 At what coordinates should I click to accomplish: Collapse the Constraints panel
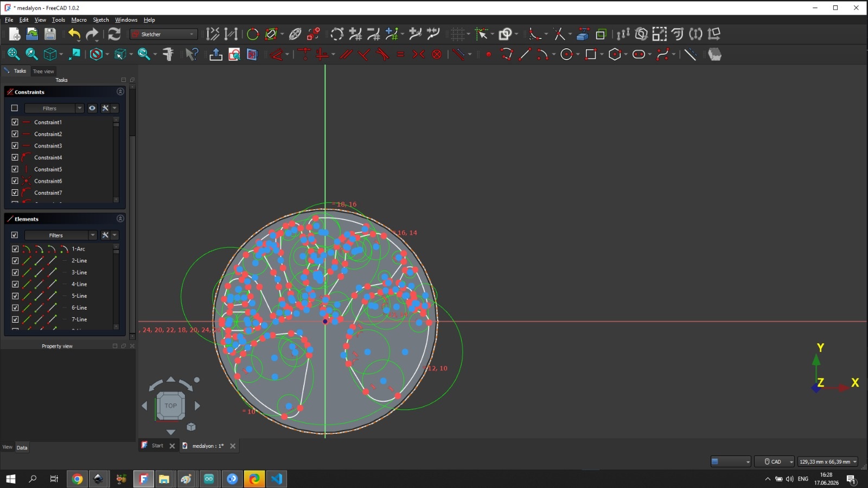[120, 92]
